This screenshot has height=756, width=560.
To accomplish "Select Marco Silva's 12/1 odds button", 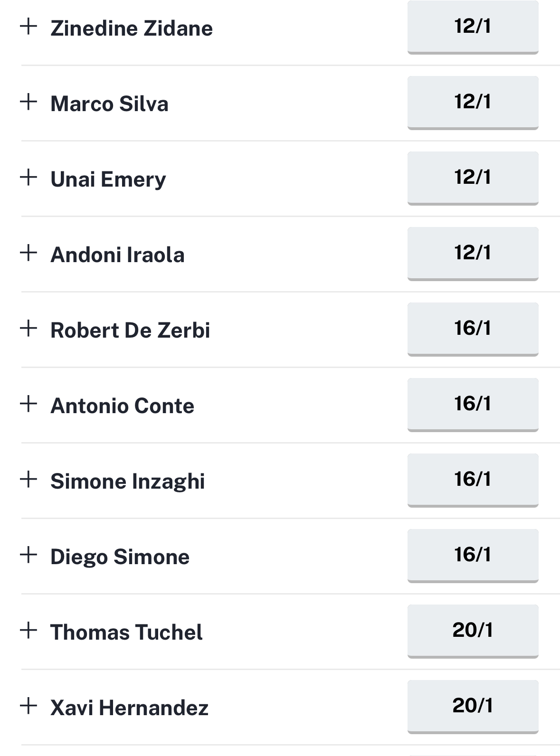I will pos(473,103).
